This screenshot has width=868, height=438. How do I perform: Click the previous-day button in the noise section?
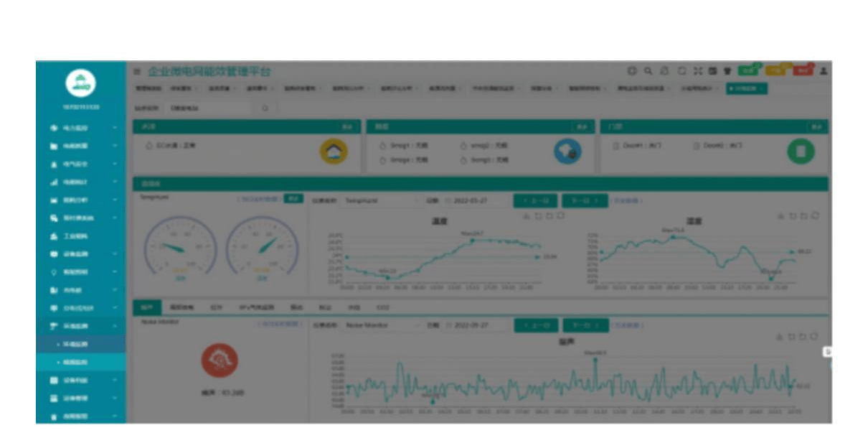click(535, 325)
